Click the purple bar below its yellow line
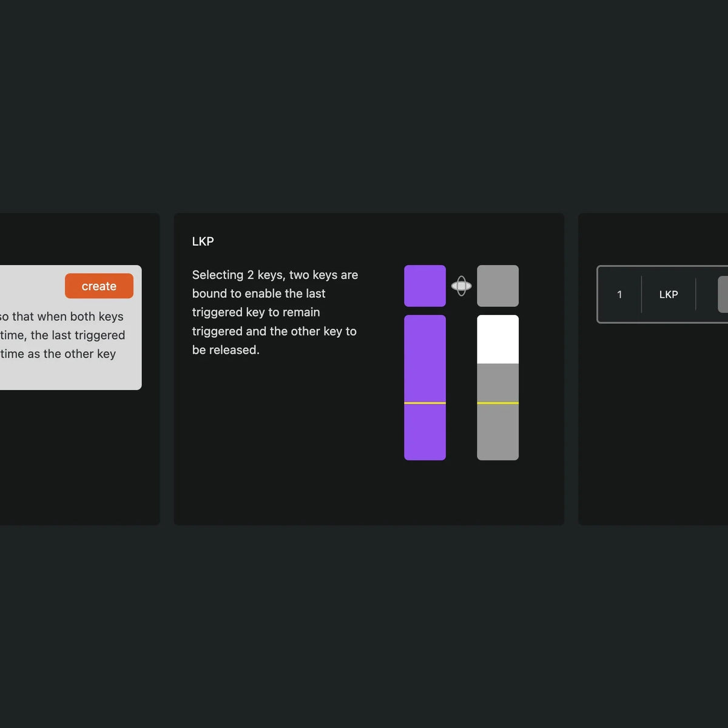Image resolution: width=728 pixels, height=728 pixels. click(x=425, y=432)
